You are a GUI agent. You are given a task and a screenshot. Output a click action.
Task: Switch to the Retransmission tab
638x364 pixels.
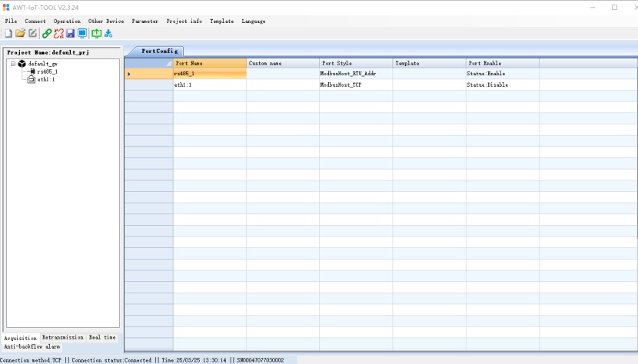[x=63, y=338]
